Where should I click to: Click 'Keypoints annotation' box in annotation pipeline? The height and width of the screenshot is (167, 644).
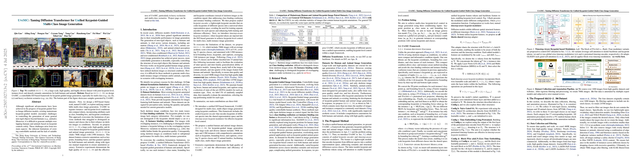[x=613, y=74]
